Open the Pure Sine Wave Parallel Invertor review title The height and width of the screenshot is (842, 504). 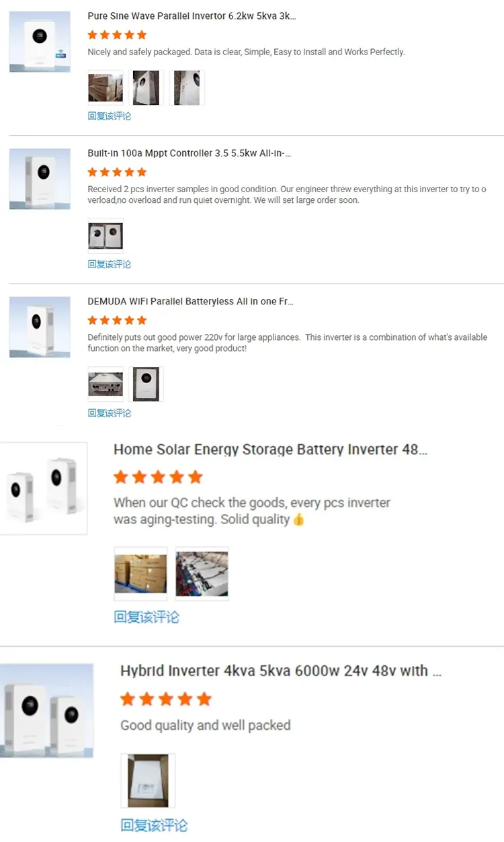coord(190,15)
